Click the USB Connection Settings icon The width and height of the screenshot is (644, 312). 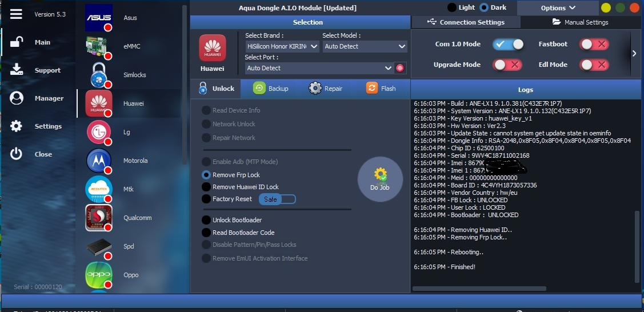431,22
